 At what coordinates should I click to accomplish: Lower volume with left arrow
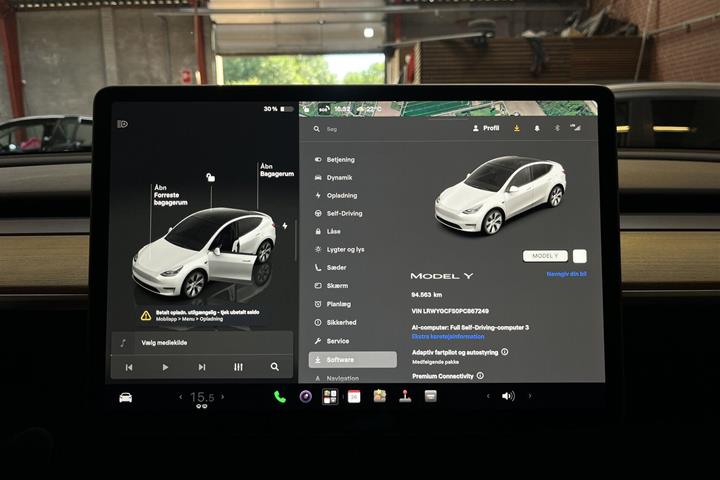(x=488, y=396)
